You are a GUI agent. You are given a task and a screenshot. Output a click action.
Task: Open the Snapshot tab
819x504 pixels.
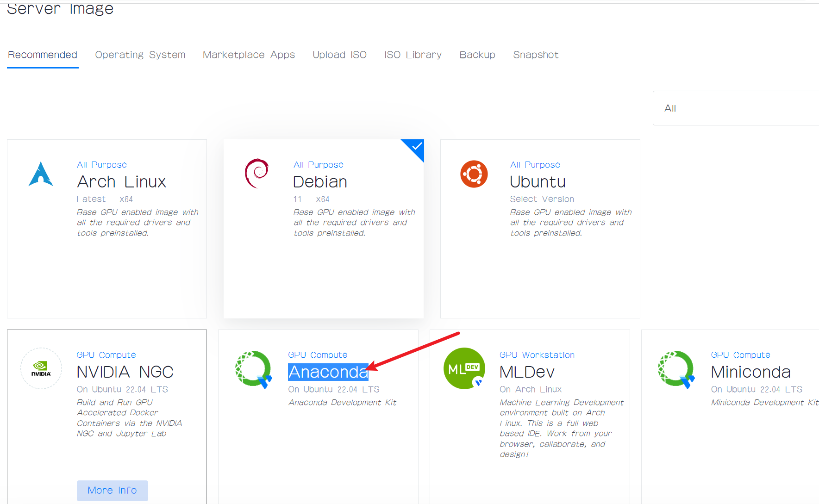point(536,55)
